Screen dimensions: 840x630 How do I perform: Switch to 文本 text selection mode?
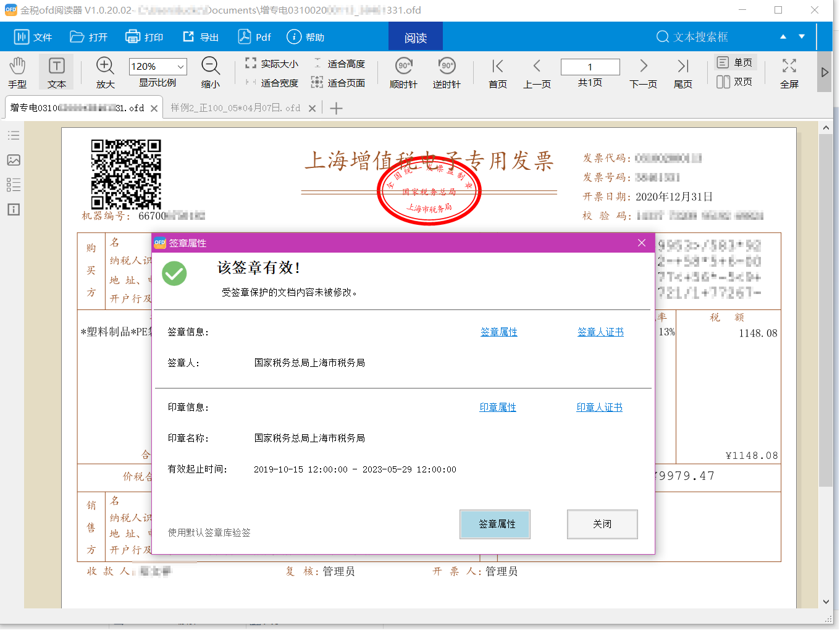tap(56, 72)
